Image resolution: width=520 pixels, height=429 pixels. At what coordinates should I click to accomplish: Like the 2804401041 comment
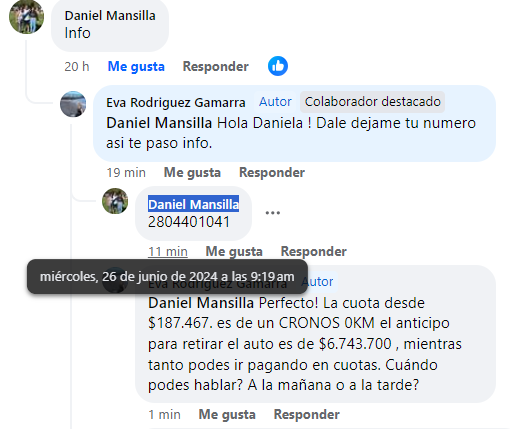[234, 251]
